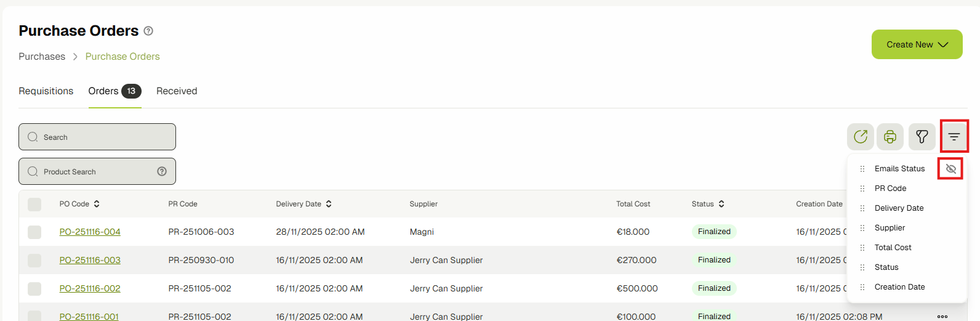The width and height of the screenshot is (980, 321).
Task: Click the print icon button
Action: click(890, 137)
